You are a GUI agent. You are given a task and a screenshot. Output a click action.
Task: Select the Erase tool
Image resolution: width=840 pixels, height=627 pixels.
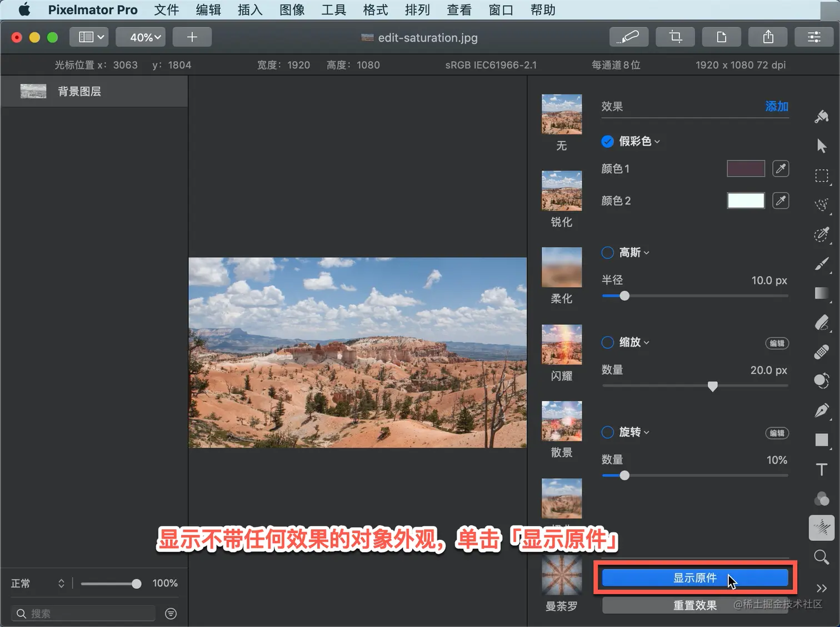[822, 323]
